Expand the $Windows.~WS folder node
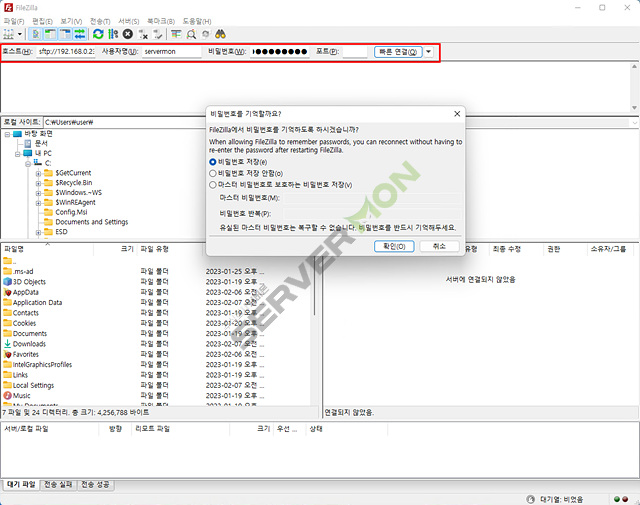This screenshot has height=505, width=640. click(x=38, y=193)
